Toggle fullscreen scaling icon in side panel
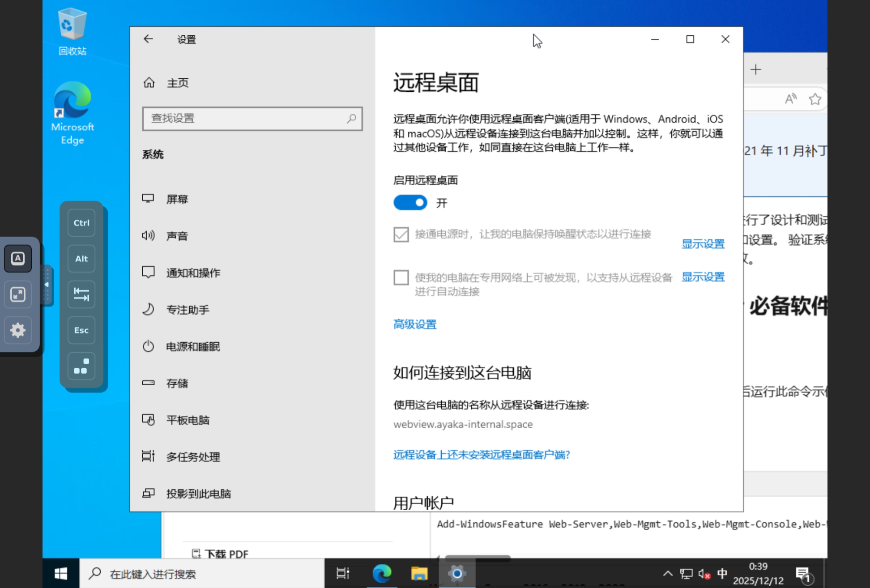This screenshot has height=588, width=870. (18, 294)
